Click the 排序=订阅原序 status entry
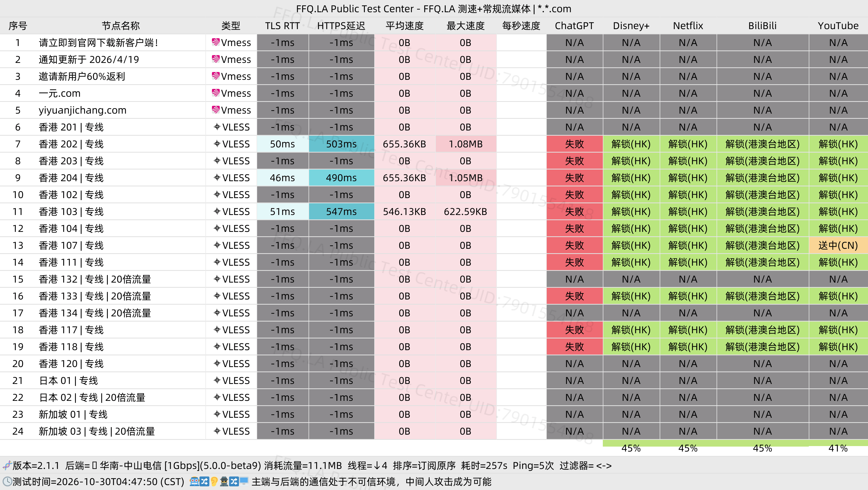Screen dimensions: 868x490 (x=424, y=465)
